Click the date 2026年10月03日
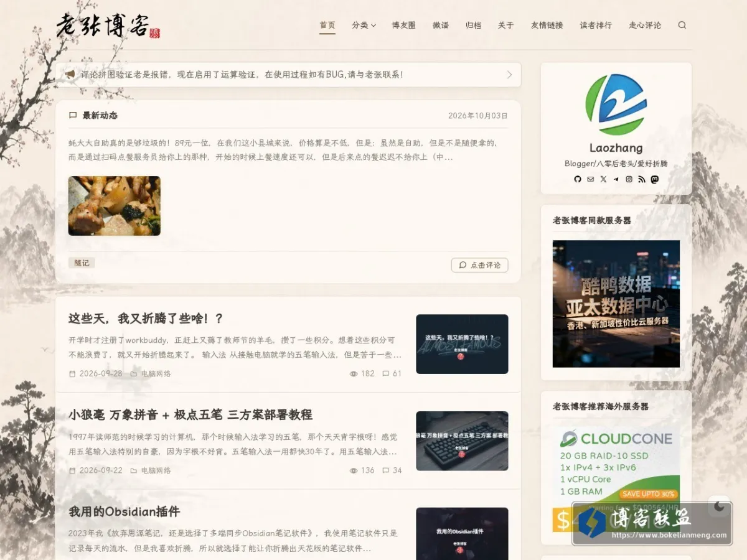Screen dimensions: 747x560 pyautogui.click(x=478, y=116)
